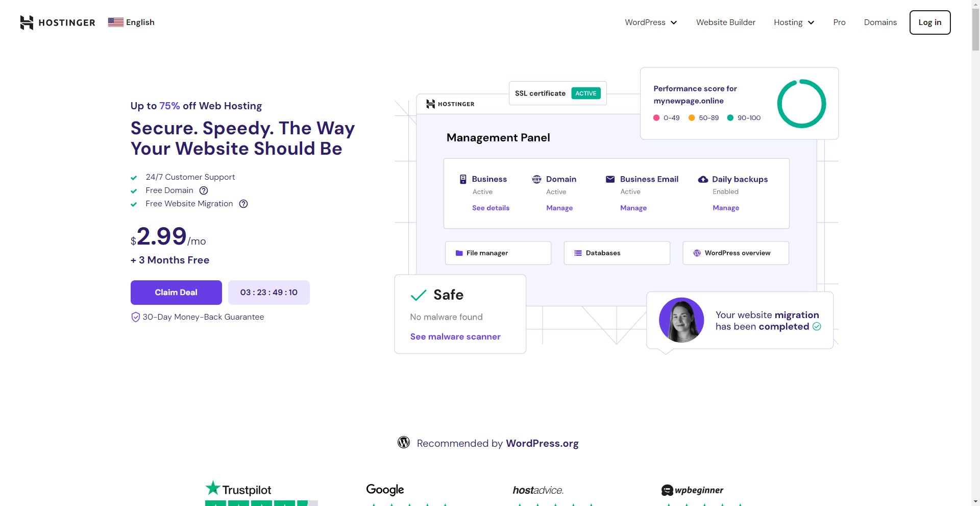Click the Free Domain help question icon
Screen dimensions: 980x506
coord(204,190)
